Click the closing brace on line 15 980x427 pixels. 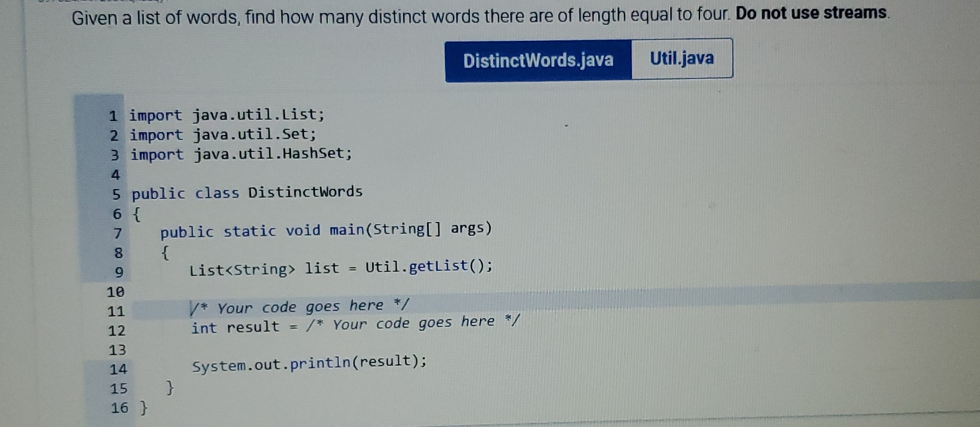coord(170,388)
